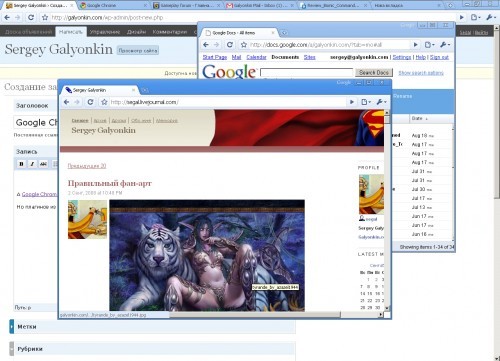Open the Calendar link in Google Docs

(256, 57)
